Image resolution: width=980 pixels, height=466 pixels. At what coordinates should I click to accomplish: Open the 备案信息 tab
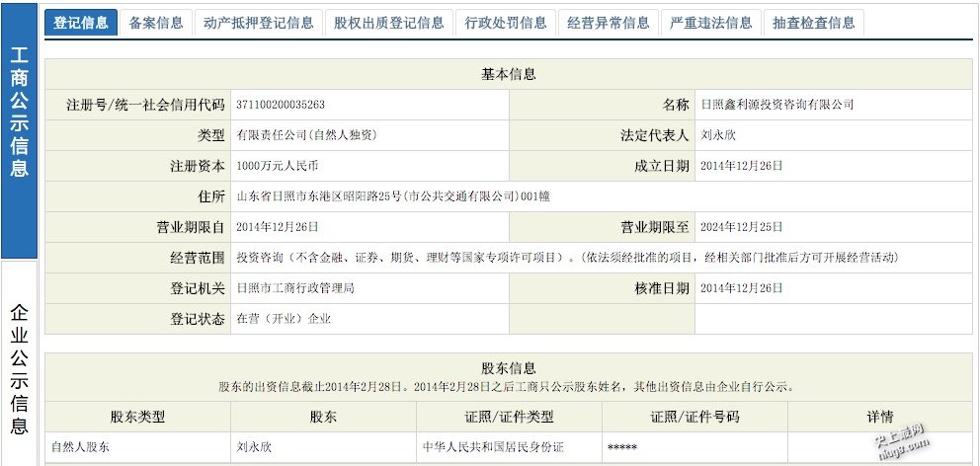[x=156, y=23]
